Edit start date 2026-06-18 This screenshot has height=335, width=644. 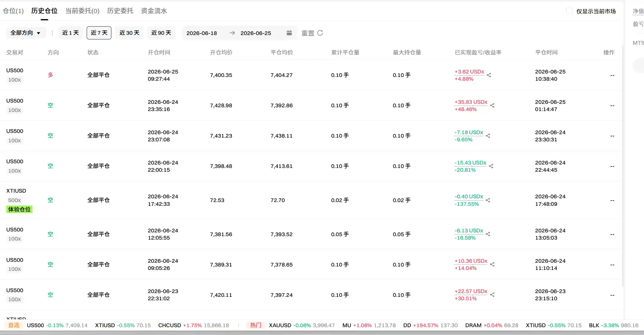202,33
